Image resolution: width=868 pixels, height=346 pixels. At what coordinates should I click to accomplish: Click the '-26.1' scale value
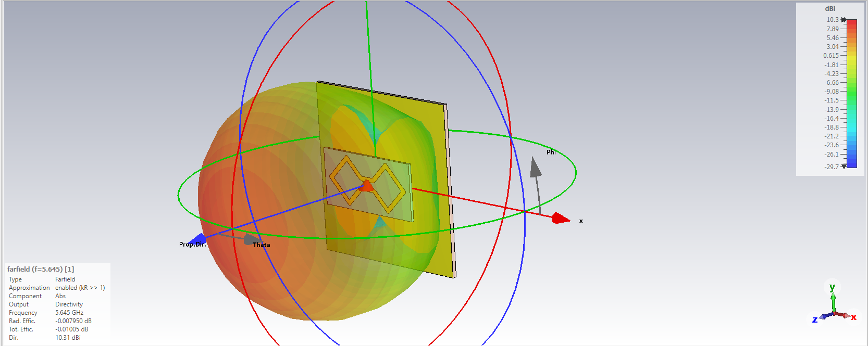tap(832, 154)
